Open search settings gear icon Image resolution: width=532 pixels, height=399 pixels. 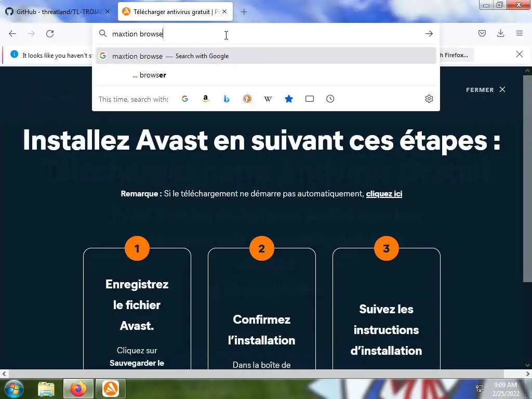pyautogui.click(x=429, y=99)
